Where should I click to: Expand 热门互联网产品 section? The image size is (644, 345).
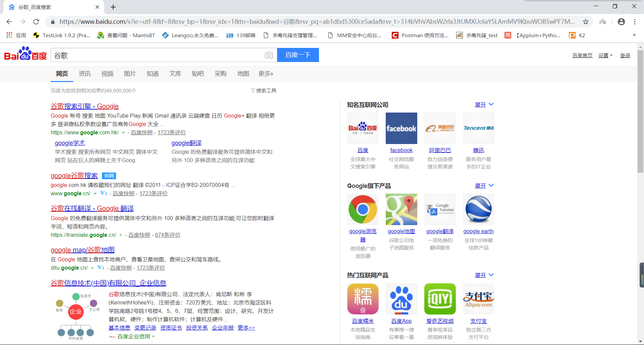point(484,275)
